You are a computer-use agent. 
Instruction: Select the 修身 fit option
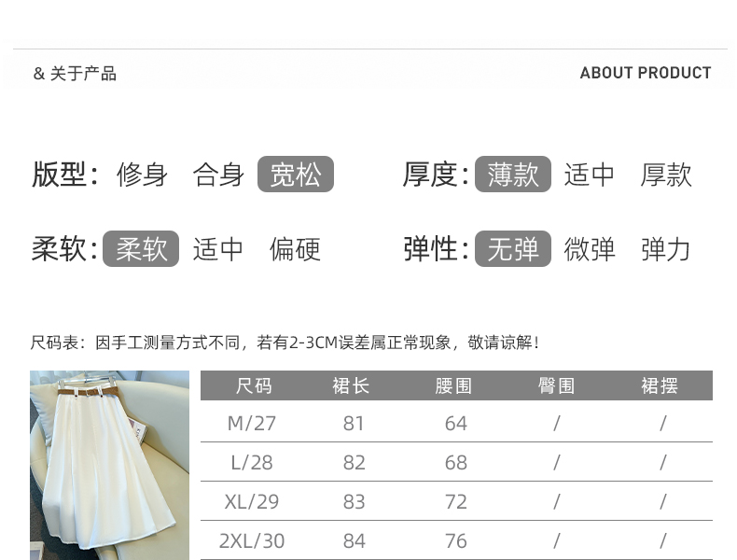(142, 175)
